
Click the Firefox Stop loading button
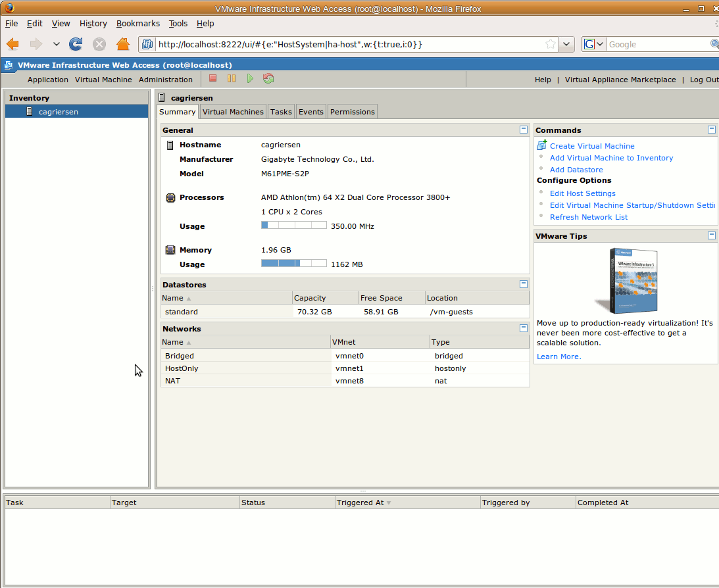pos(99,45)
